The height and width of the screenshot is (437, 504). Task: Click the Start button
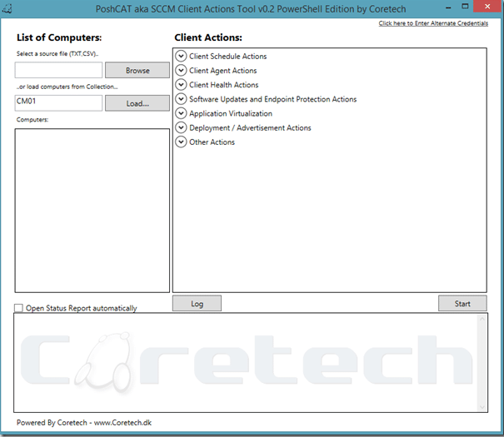(462, 304)
